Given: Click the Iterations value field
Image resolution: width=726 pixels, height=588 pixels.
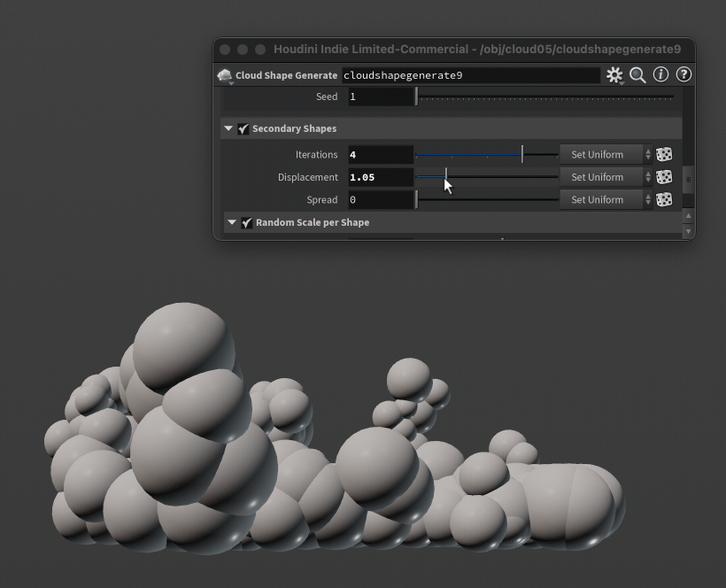Looking at the screenshot, I should (381, 155).
